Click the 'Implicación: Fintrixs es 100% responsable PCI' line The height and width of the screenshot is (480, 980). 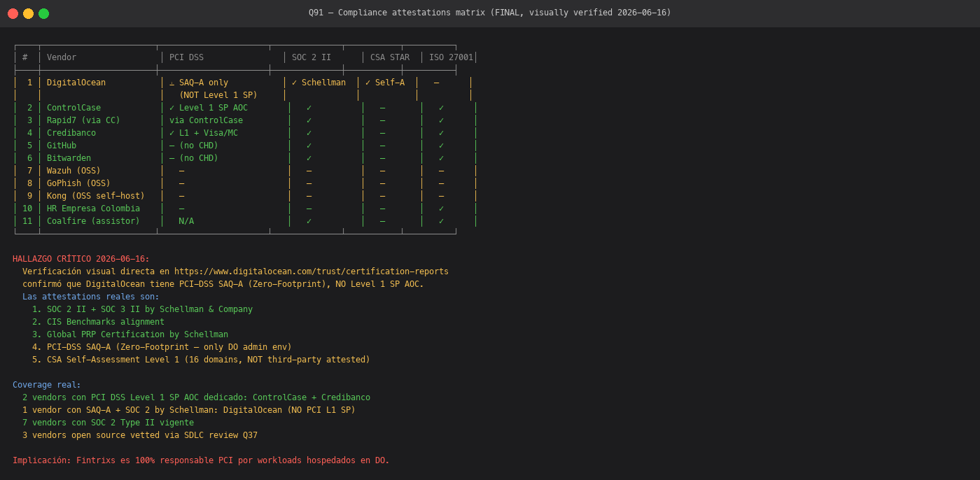pos(201,460)
